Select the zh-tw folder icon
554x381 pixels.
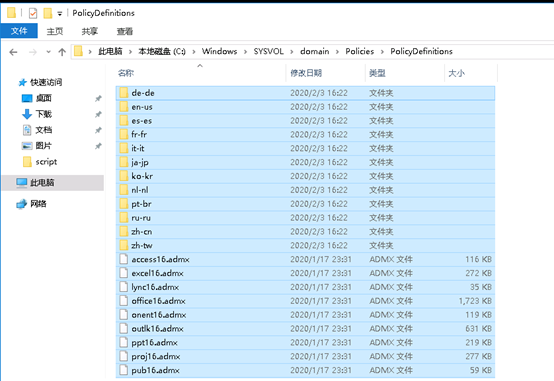pyautogui.click(x=124, y=245)
